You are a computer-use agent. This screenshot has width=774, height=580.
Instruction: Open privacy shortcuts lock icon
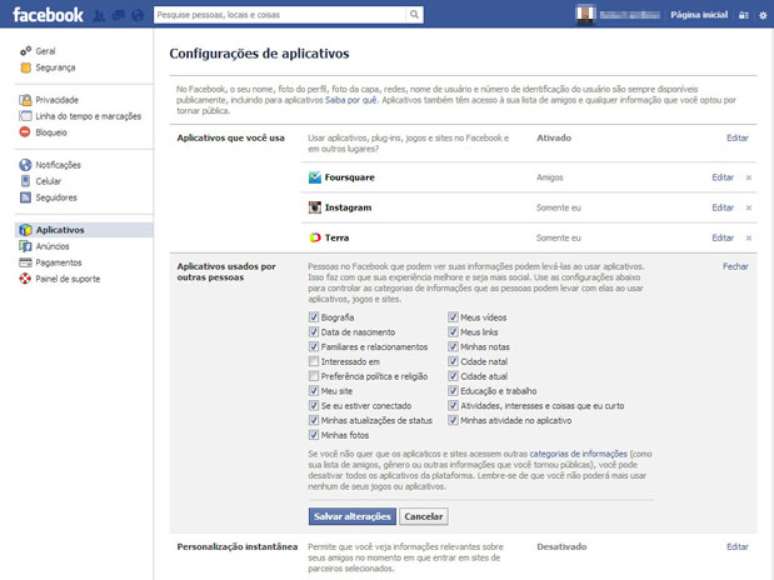point(743,15)
